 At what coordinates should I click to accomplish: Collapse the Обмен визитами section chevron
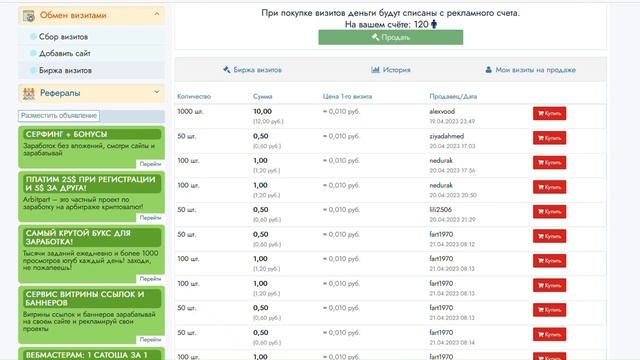point(157,14)
